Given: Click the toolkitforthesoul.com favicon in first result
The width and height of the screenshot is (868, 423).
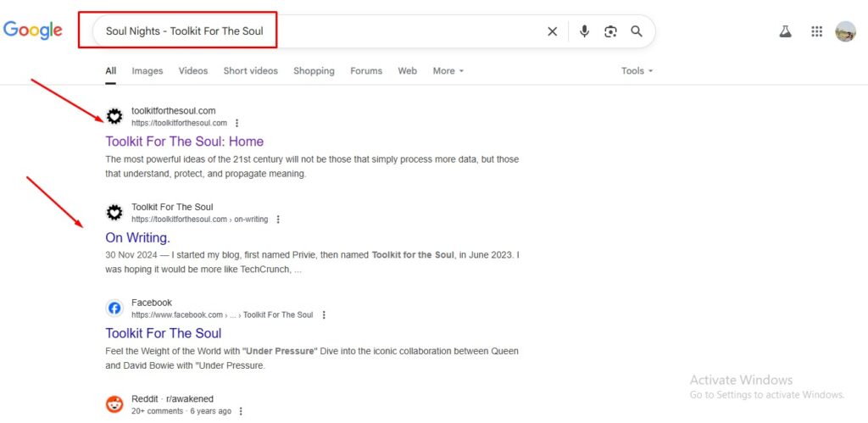Looking at the screenshot, I should 114,116.
